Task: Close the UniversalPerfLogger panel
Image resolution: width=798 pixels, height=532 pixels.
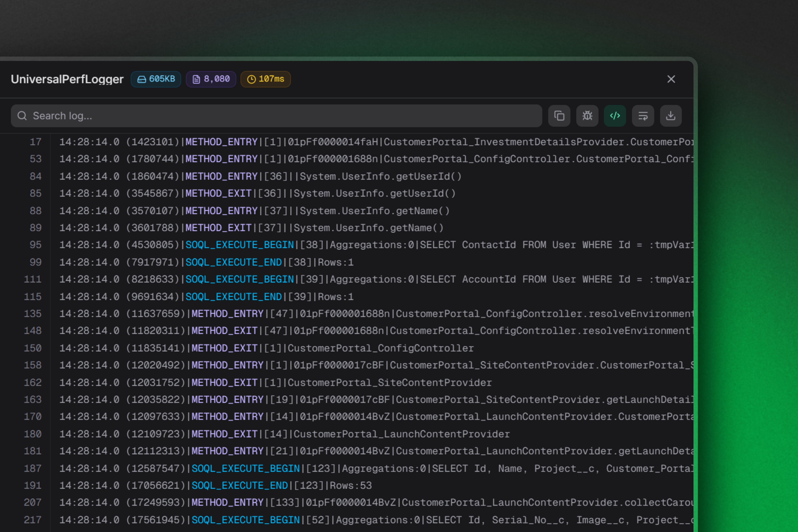Action: (671, 79)
